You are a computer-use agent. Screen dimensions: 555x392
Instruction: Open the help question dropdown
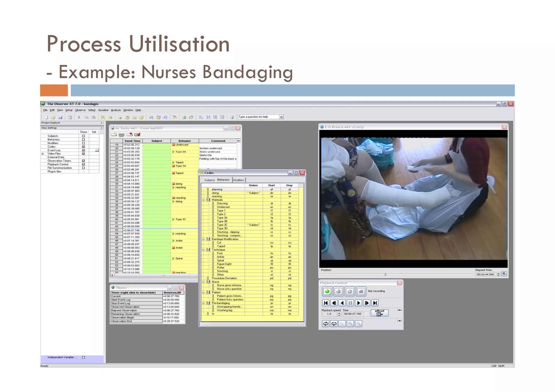[282, 117]
